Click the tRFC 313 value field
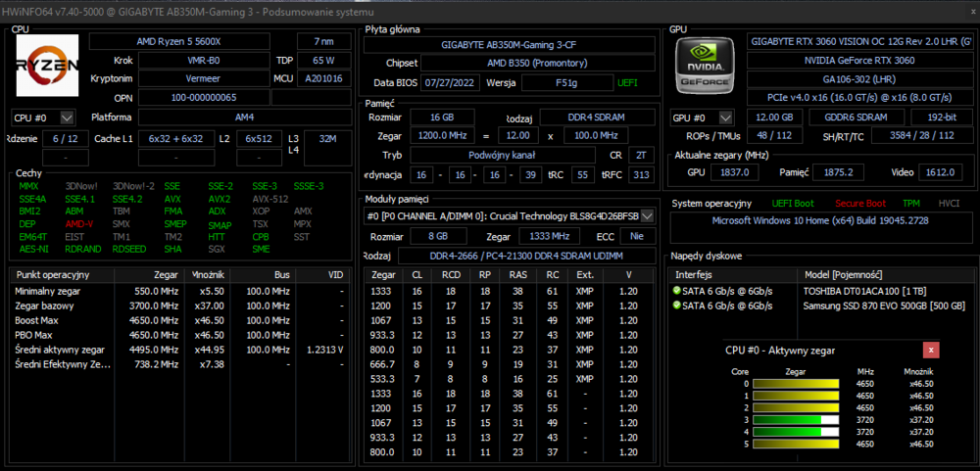980x471 pixels. coord(641,175)
